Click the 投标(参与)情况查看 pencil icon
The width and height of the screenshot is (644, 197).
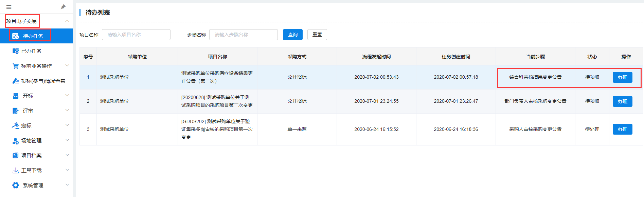pyautogui.click(x=15, y=81)
